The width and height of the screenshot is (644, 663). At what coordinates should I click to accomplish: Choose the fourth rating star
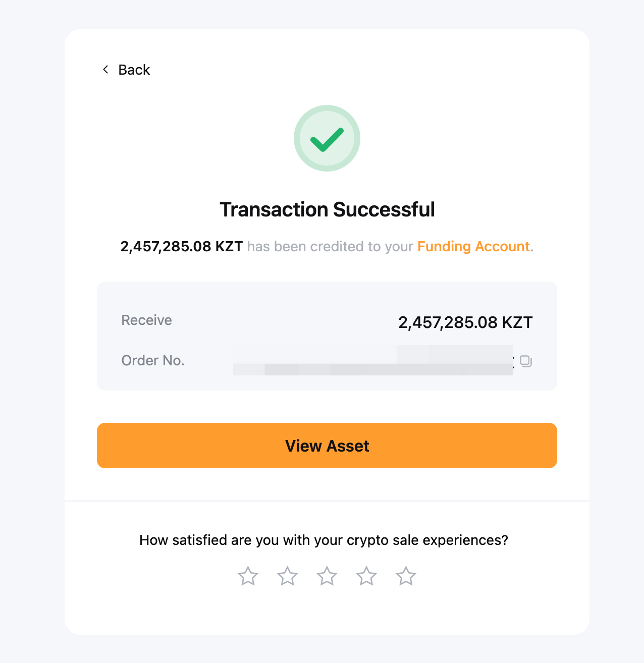click(x=366, y=576)
